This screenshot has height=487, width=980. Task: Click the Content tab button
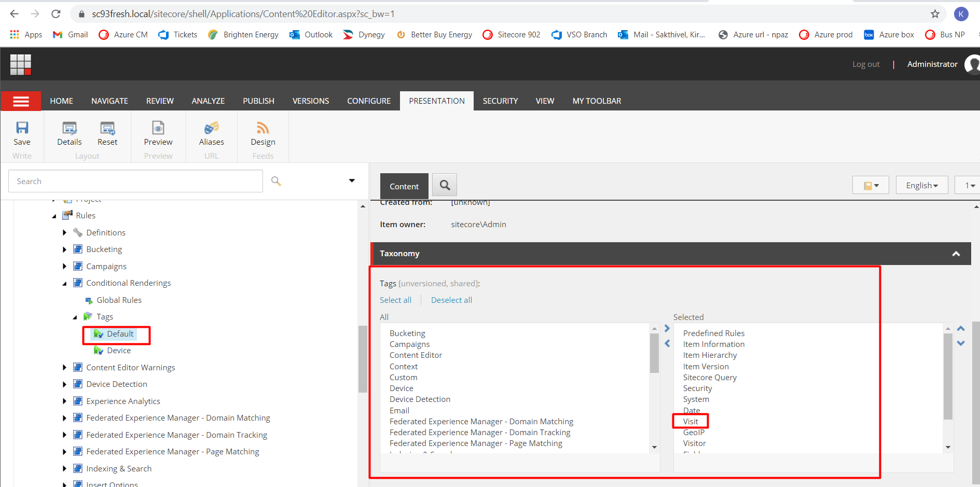[404, 186]
